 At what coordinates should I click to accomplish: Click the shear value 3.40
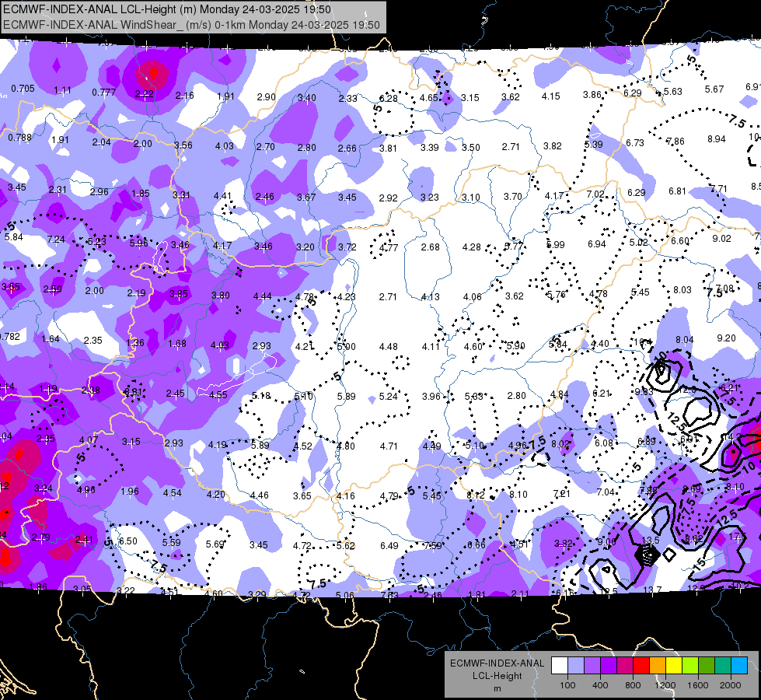(x=307, y=98)
